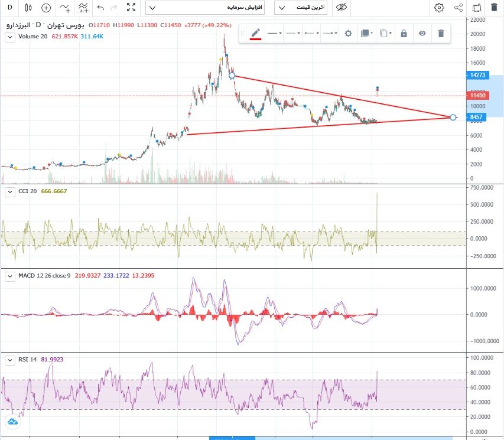Collapse the Volume indicator legend chevron

tap(9, 37)
